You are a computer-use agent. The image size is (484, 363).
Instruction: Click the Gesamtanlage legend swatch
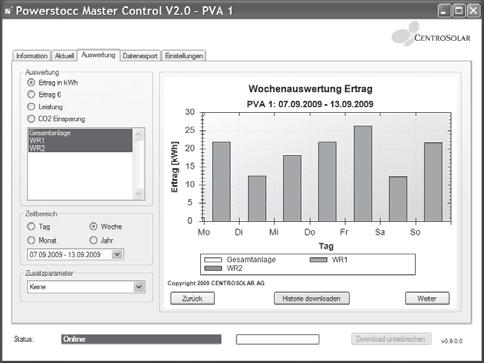click(x=213, y=260)
